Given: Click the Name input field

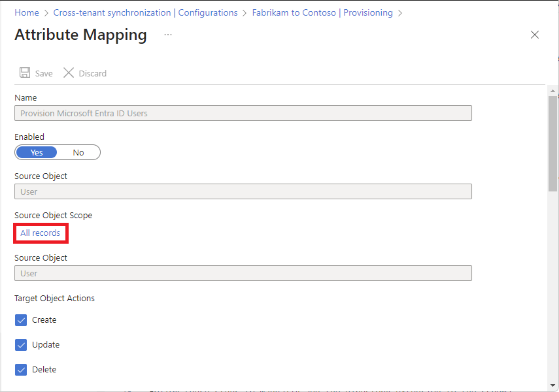Looking at the screenshot, I should [243, 113].
